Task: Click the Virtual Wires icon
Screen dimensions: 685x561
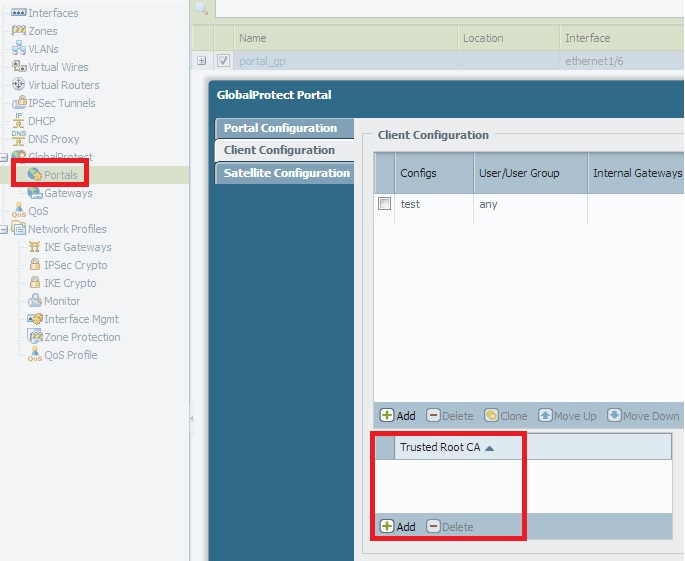Action: point(18,66)
